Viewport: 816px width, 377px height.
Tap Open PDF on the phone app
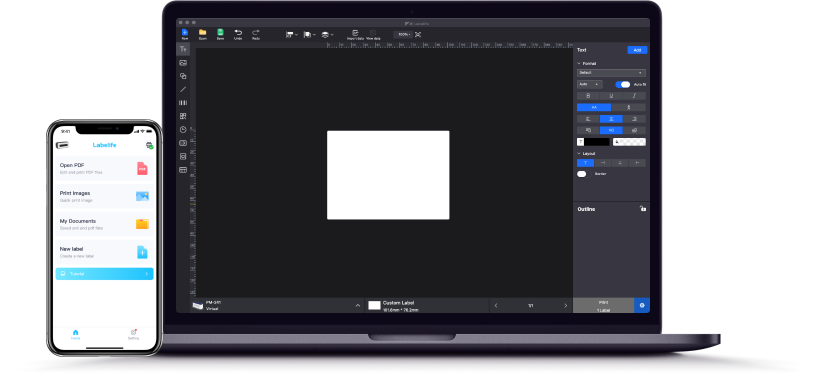(105, 168)
